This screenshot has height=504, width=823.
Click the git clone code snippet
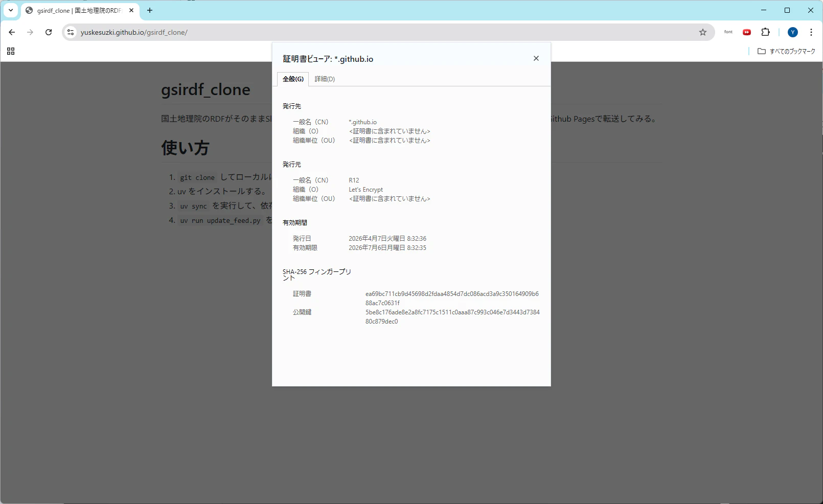(x=197, y=177)
